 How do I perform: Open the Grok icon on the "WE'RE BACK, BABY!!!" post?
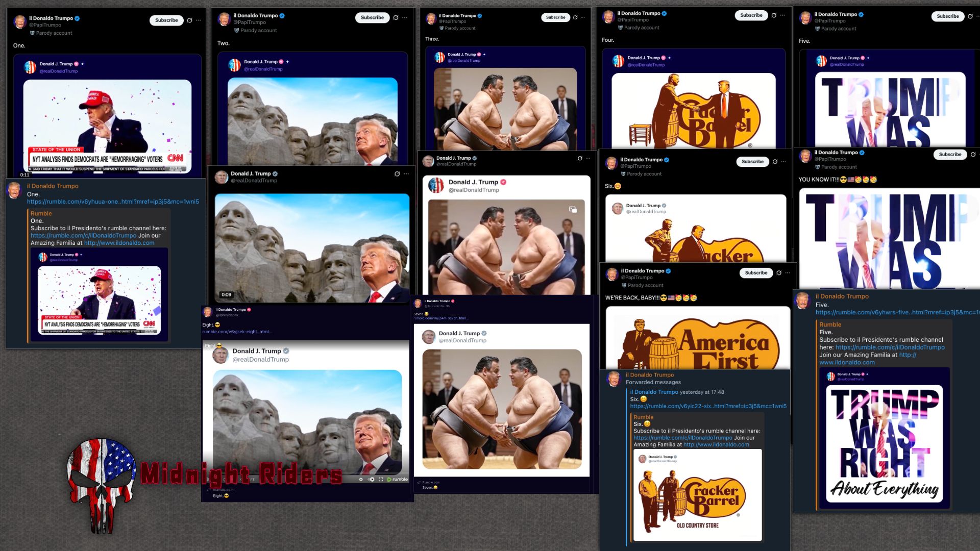(779, 273)
